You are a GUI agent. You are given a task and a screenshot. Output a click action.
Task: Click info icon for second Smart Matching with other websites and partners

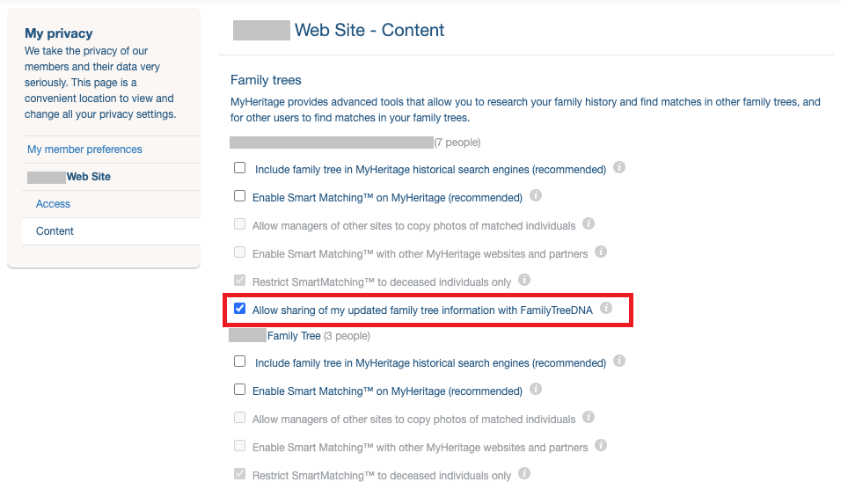(x=601, y=445)
